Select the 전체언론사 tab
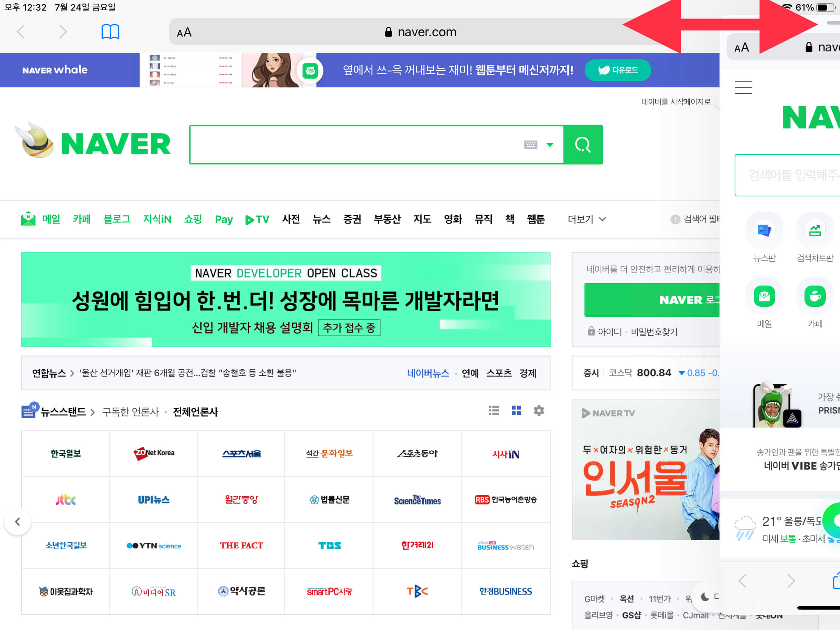Screen dimensions: 840x630 pyautogui.click(x=195, y=412)
